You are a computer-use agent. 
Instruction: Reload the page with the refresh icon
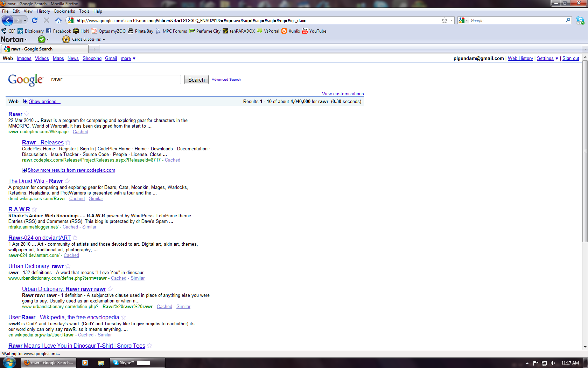click(x=35, y=20)
